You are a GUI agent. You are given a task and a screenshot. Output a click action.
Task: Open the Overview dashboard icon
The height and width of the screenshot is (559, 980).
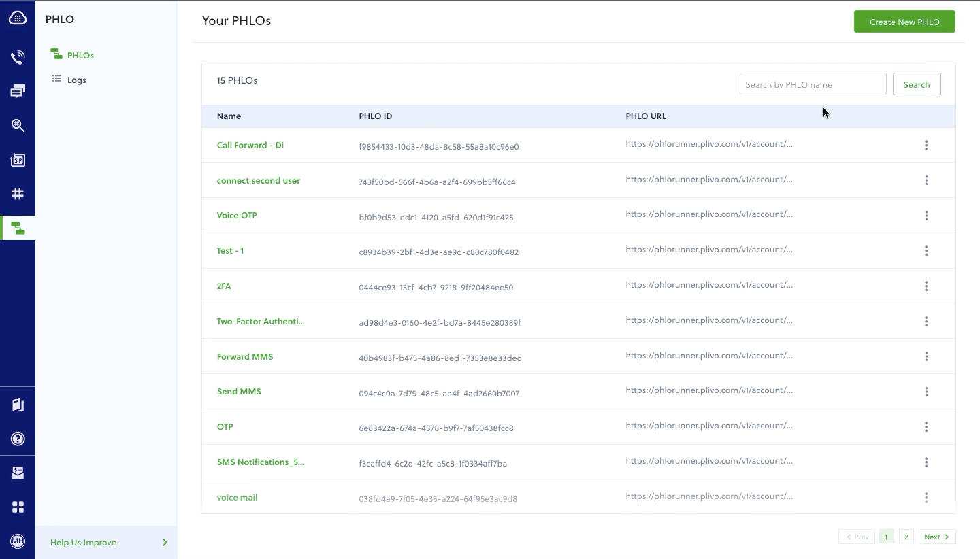(x=18, y=18)
